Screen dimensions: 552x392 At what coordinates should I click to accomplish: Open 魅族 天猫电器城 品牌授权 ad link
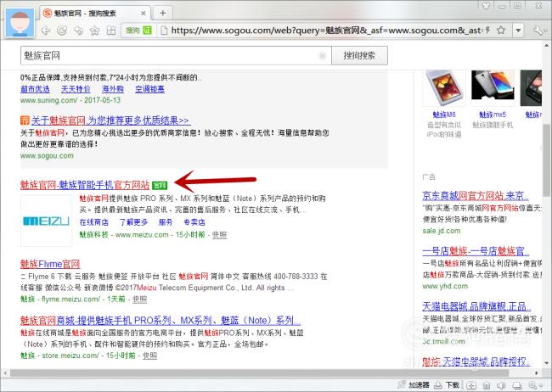pos(476,361)
